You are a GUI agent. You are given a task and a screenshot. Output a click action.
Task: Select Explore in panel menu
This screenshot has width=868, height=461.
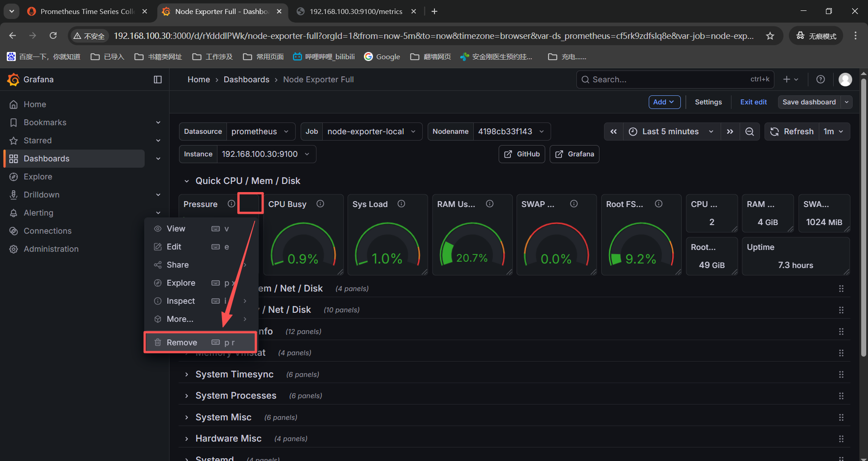coord(201,283)
